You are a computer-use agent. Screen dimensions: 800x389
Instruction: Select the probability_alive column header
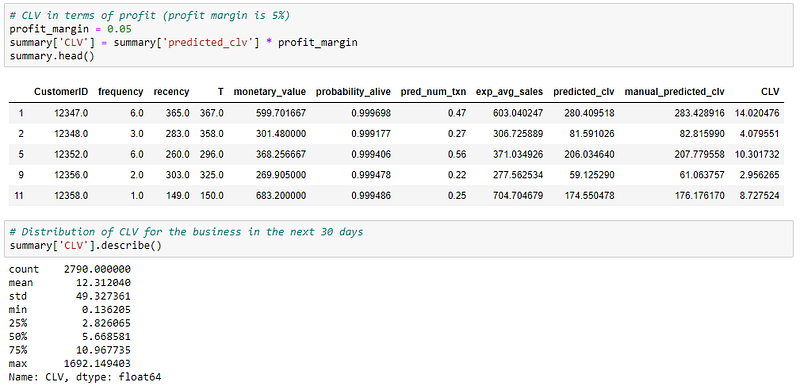tap(353, 92)
